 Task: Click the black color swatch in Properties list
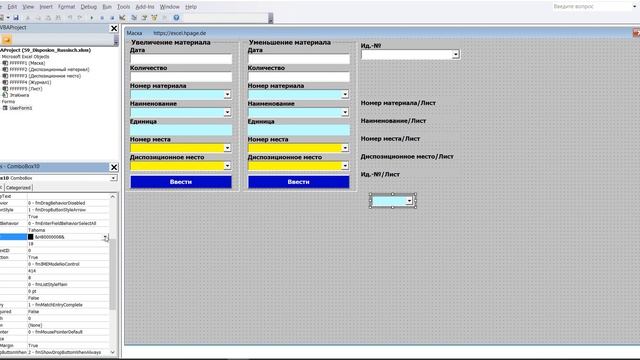(31, 237)
